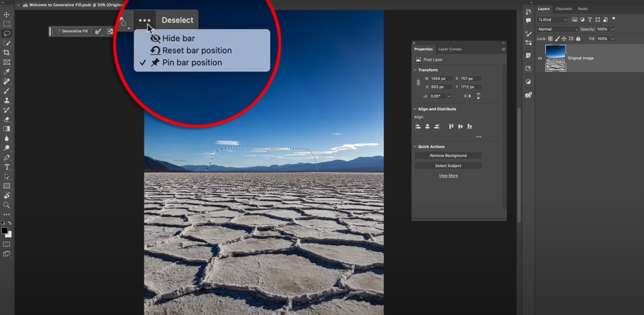Select the Horizontal Type tool
The image size is (644, 315).
click(7, 167)
